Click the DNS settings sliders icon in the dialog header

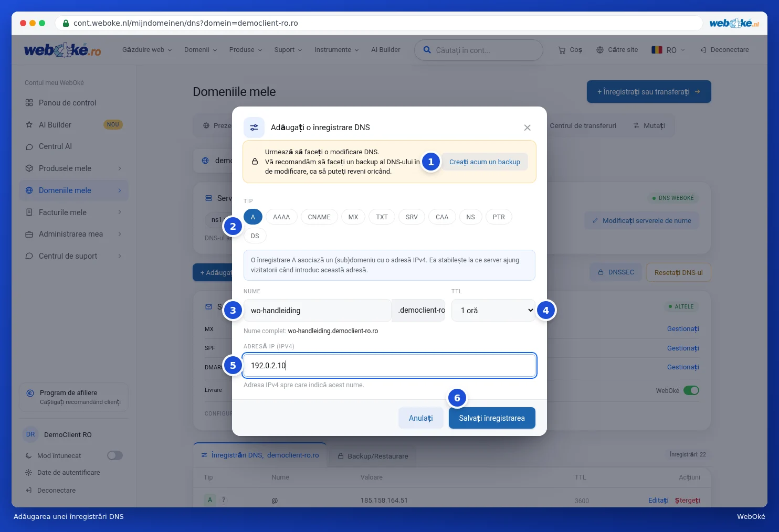click(x=254, y=127)
